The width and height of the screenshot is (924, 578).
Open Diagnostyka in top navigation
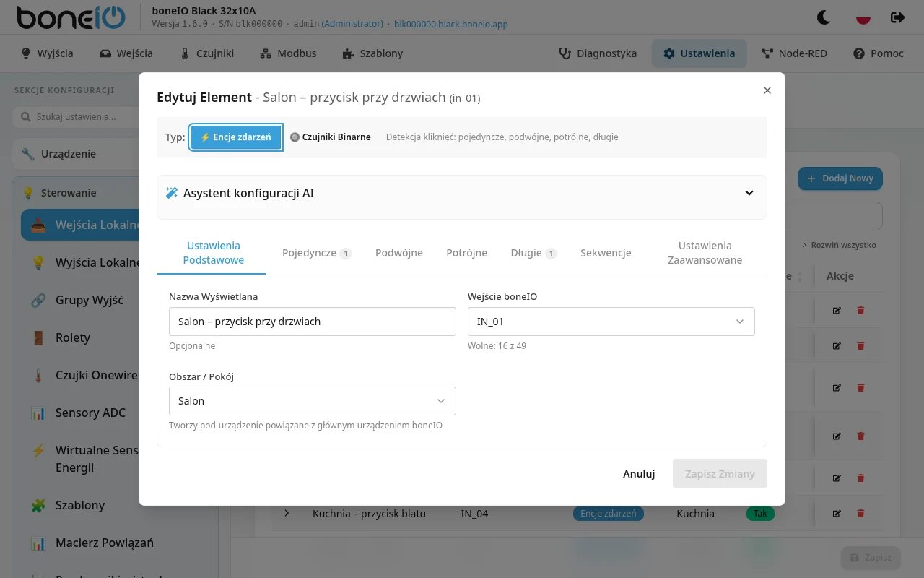[598, 53]
